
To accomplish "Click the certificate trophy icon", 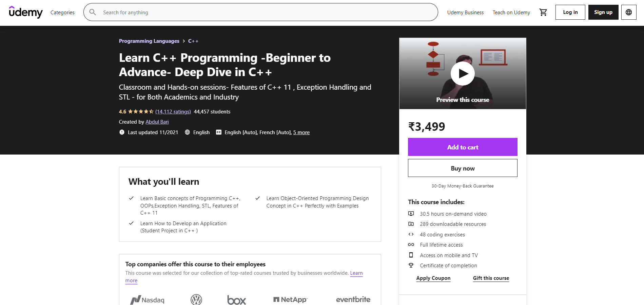I will click(x=411, y=265).
